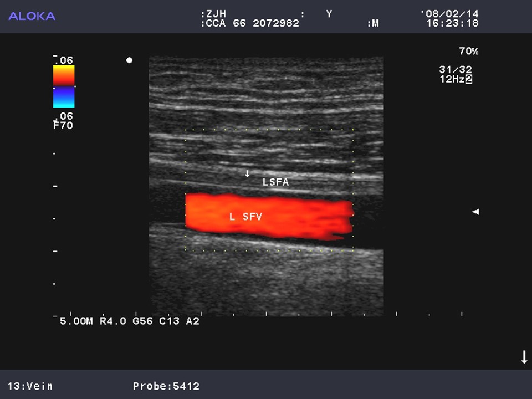Click the F70 color frequency readout
The width and height of the screenshot is (532, 399).
63,125
